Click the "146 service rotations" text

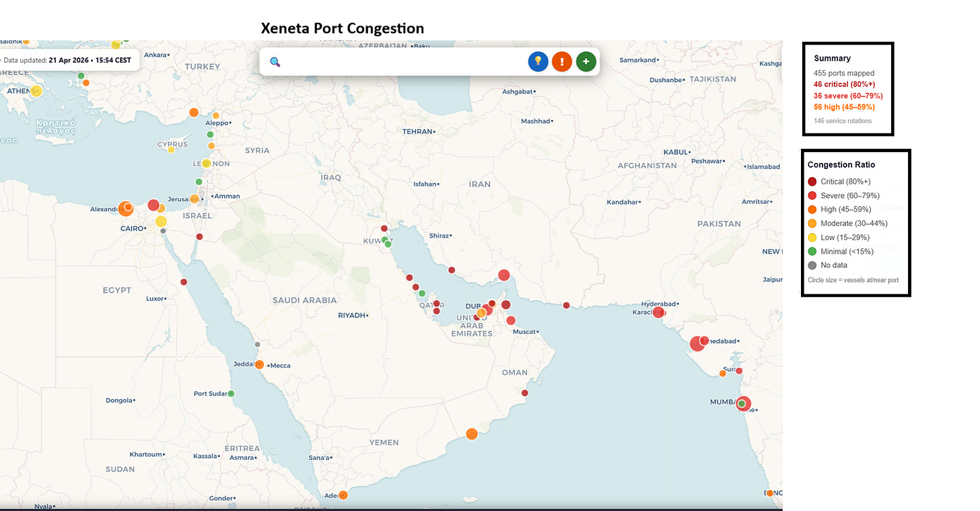click(843, 121)
